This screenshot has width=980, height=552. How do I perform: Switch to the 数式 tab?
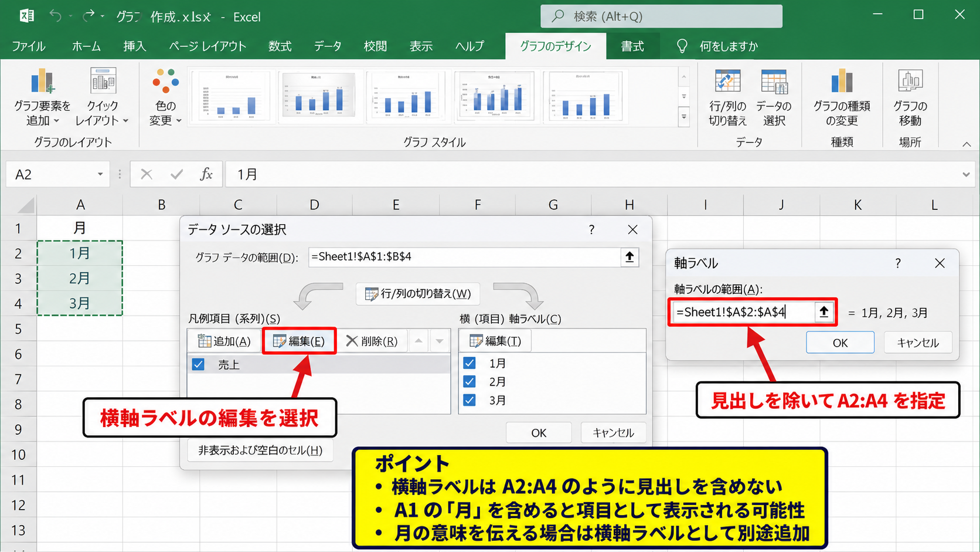click(280, 46)
